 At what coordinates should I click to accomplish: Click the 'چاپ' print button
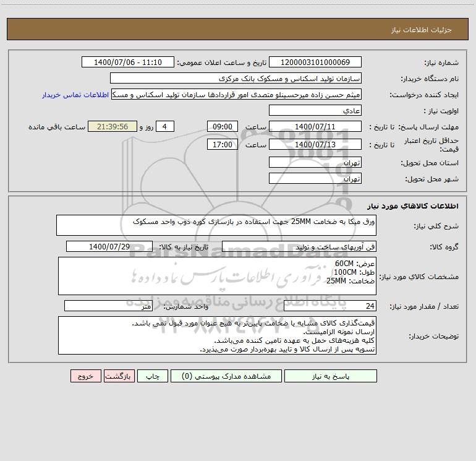tap(153, 376)
